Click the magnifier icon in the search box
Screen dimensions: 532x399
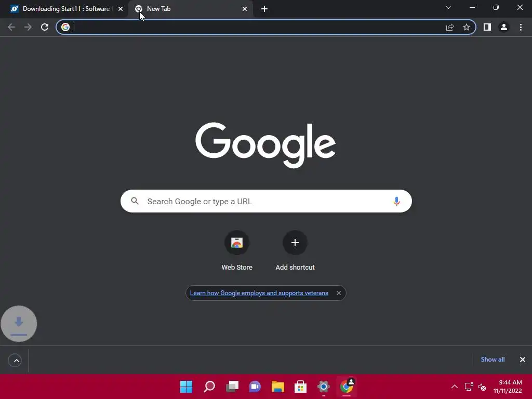(135, 201)
